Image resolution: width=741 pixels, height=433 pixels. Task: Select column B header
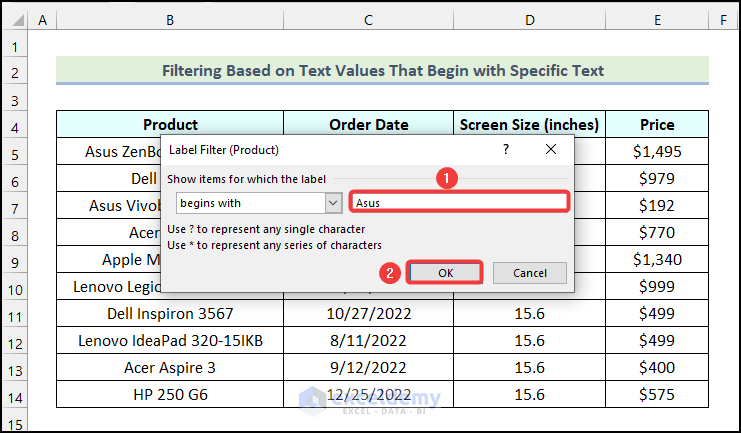170,19
